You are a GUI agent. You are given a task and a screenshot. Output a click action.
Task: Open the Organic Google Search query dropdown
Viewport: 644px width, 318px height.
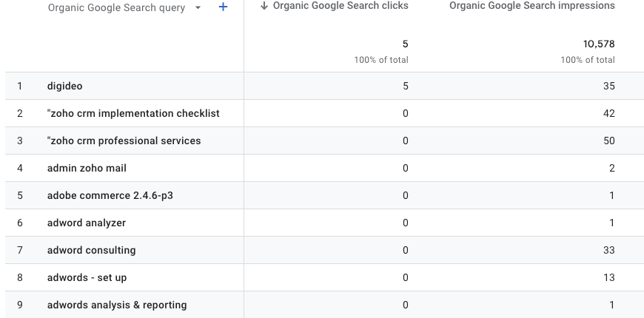[124, 8]
